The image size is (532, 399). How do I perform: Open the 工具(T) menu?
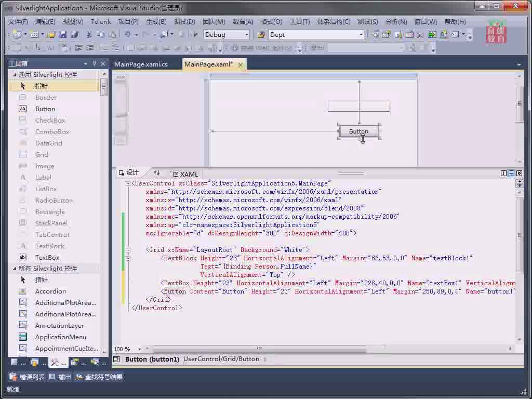300,22
